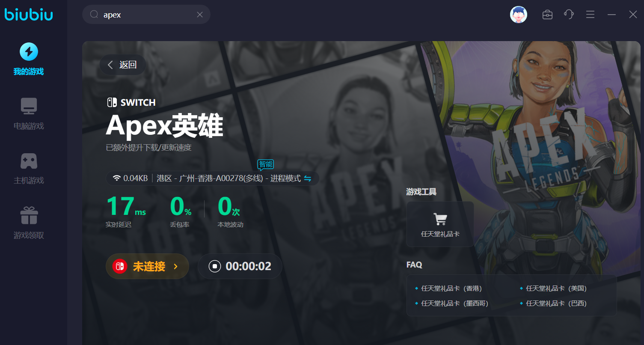644x345 pixels.
Task: Click the 0% 丢包率 value
Action: point(181,206)
